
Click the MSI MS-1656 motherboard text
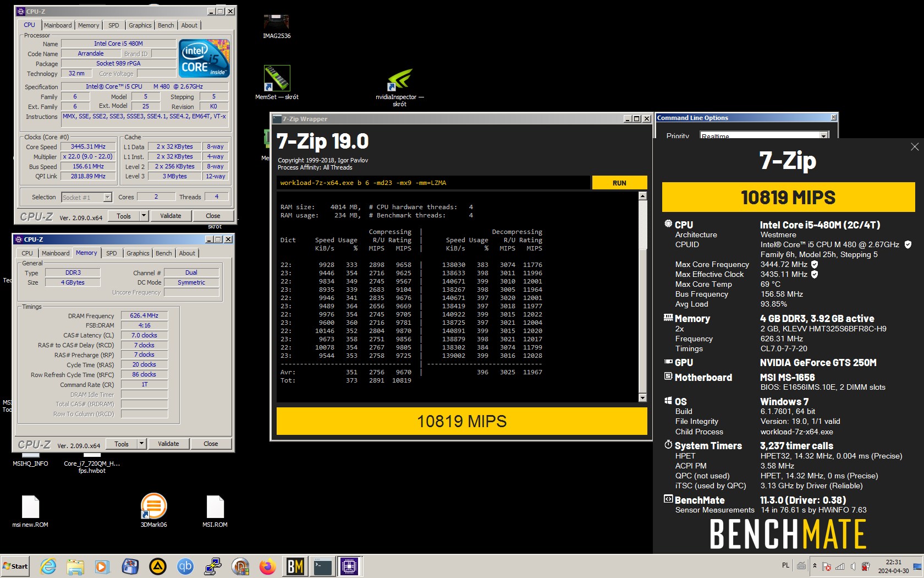point(788,378)
